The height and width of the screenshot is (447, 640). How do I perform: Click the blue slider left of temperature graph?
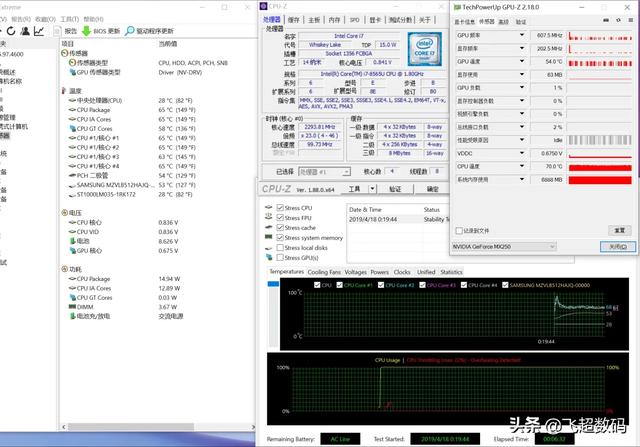pyautogui.click(x=273, y=284)
